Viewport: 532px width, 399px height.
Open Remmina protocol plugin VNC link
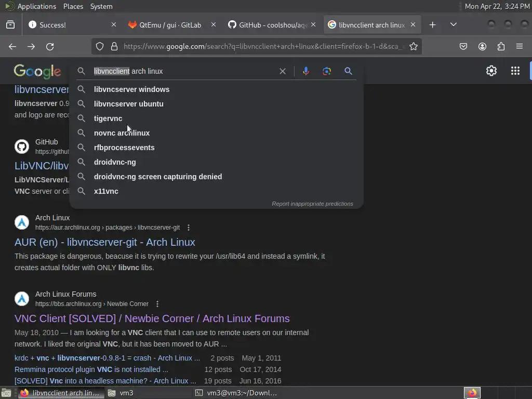click(x=91, y=369)
